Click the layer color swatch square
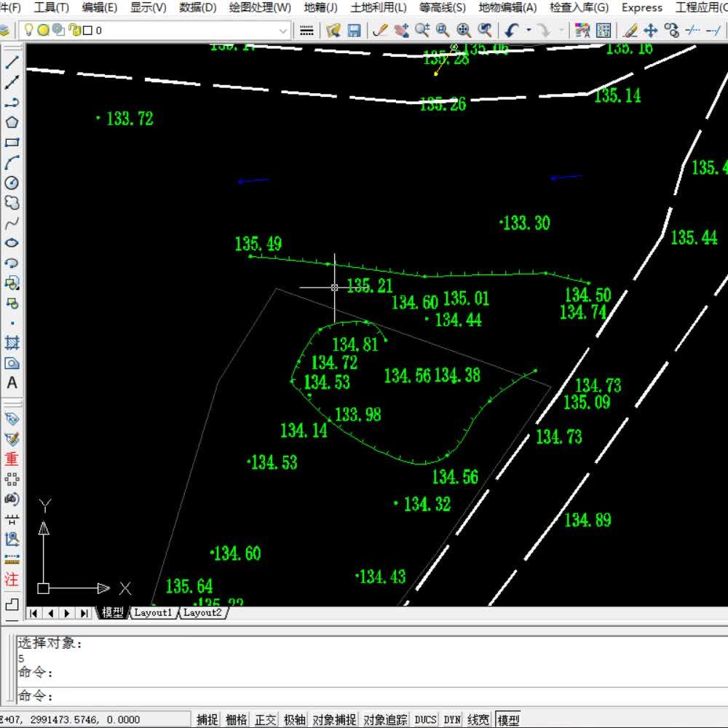Viewport: 728px width, 728px height. click(x=87, y=31)
